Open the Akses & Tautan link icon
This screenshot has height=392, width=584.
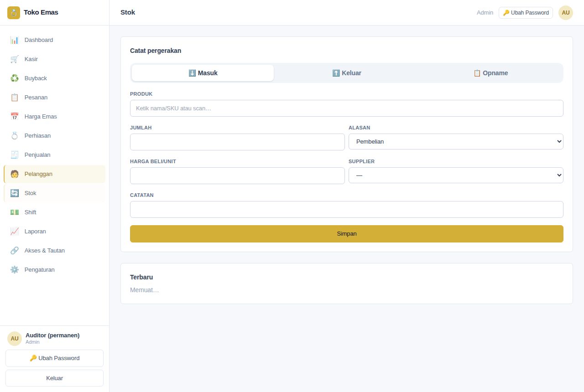pos(15,251)
